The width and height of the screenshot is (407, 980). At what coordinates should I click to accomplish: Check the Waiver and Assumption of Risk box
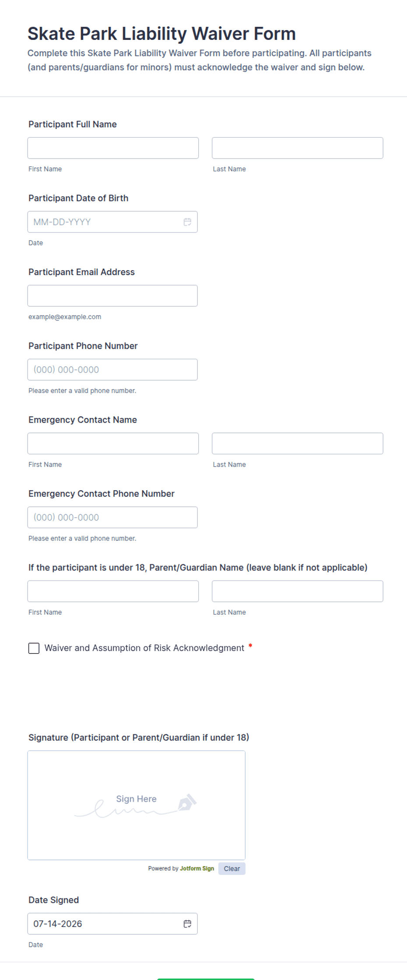coord(34,648)
